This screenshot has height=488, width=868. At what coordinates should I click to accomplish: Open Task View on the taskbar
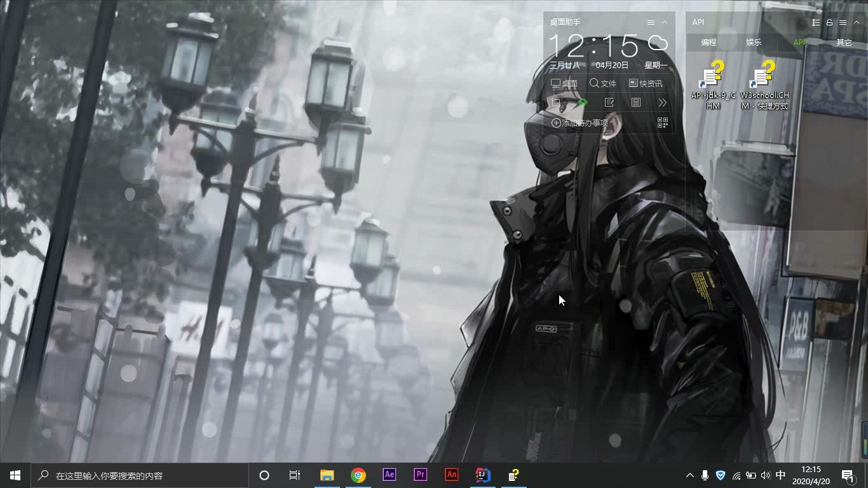pyautogui.click(x=295, y=475)
